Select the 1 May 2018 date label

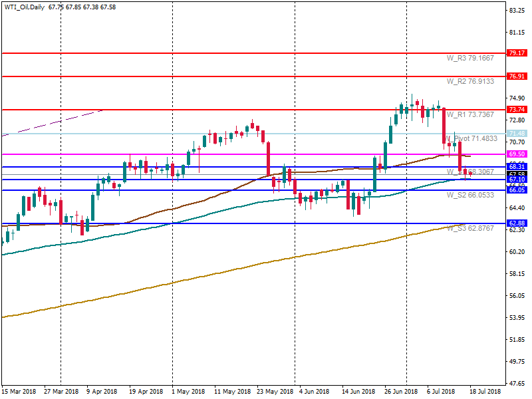pos(188,392)
